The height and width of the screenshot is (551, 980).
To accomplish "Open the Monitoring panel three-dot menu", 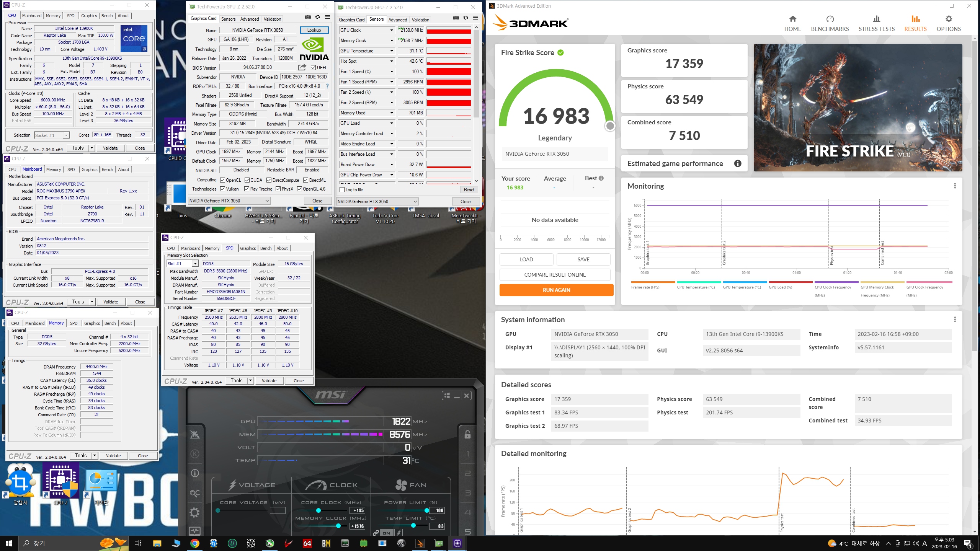I will click(x=955, y=186).
